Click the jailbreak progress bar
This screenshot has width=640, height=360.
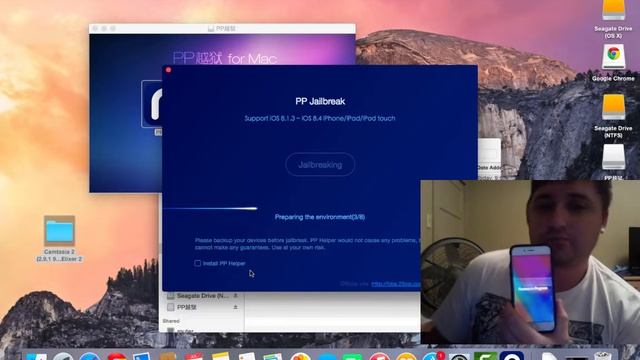coord(210,209)
